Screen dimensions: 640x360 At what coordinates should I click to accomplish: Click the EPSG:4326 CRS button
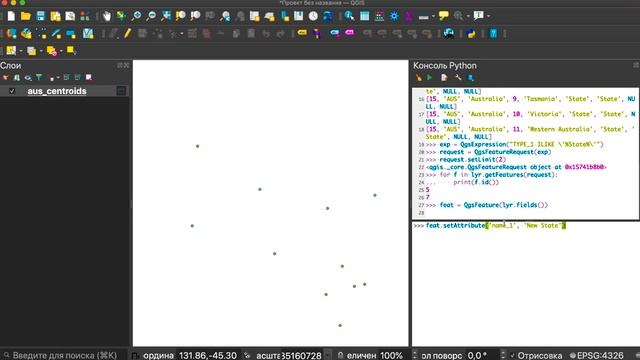(597, 356)
